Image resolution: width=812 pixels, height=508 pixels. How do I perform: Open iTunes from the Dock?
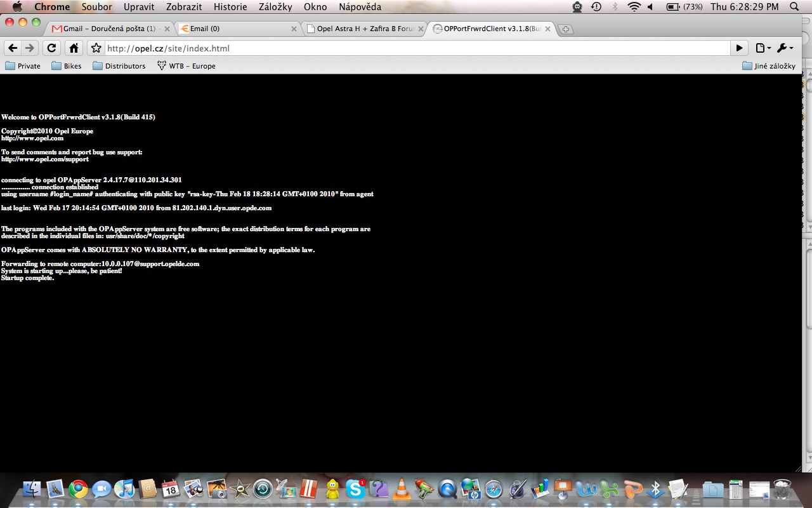(124, 489)
